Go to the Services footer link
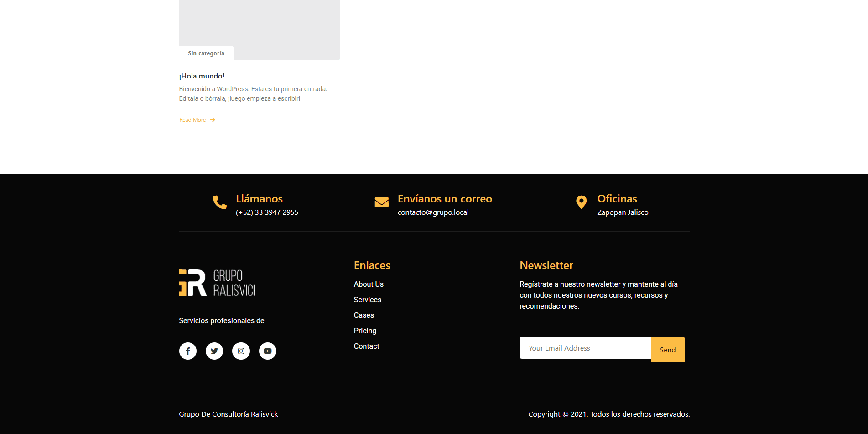This screenshot has height=434, width=868. pyautogui.click(x=367, y=300)
